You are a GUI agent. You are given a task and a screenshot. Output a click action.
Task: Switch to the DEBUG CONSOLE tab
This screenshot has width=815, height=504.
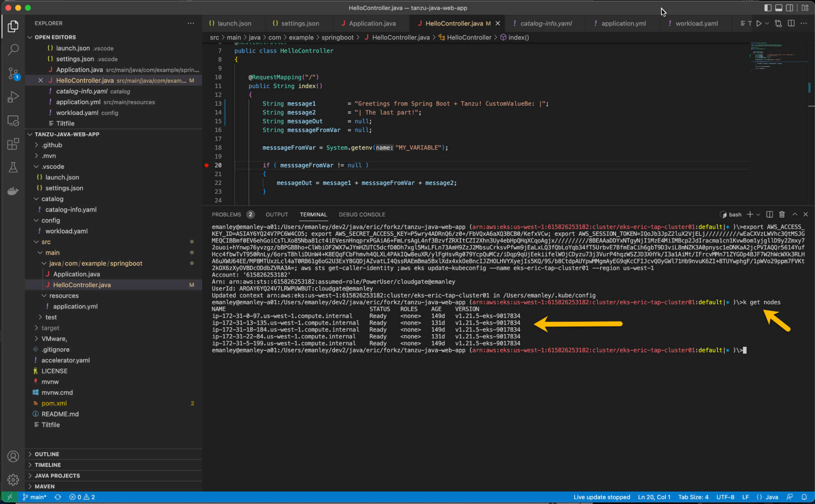362,214
